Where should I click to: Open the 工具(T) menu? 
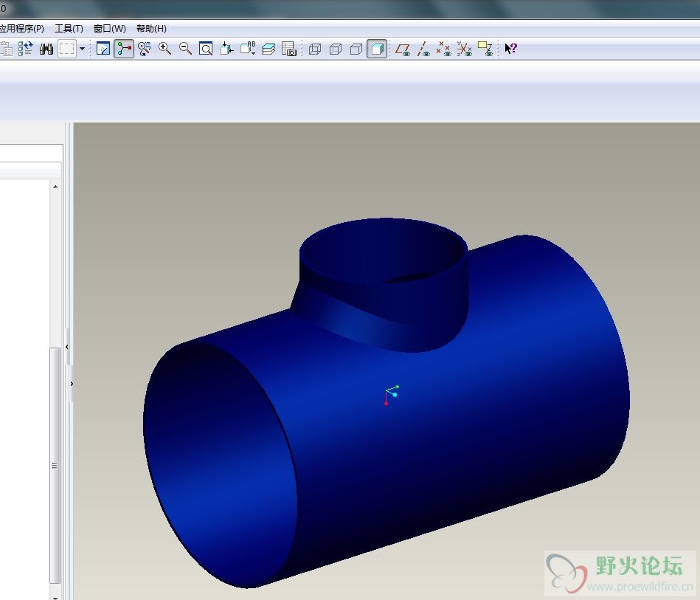tap(69, 29)
